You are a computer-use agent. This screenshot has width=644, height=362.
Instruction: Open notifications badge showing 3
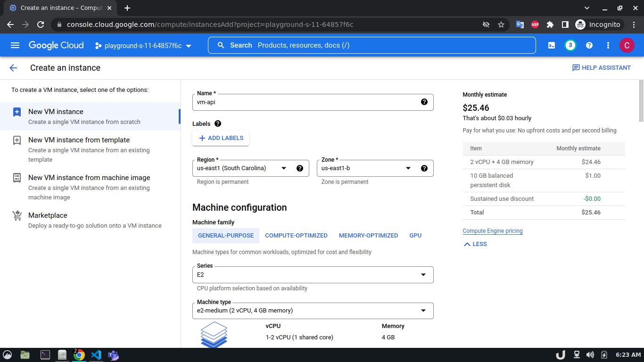(x=570, y=45)
